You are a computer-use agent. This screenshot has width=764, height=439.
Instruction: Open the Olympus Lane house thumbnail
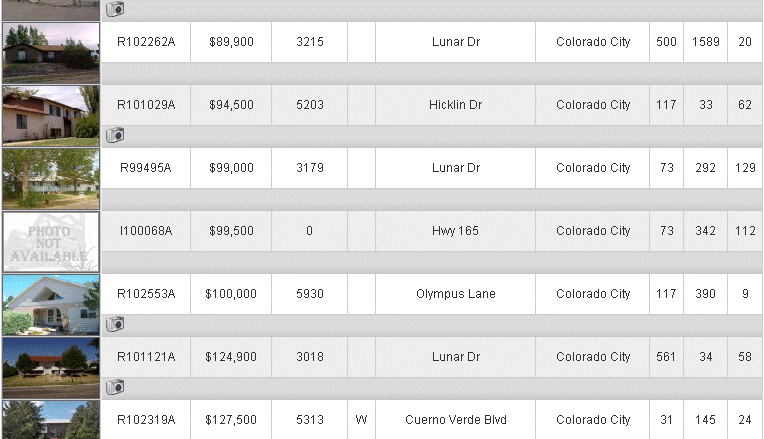point(51,305)
